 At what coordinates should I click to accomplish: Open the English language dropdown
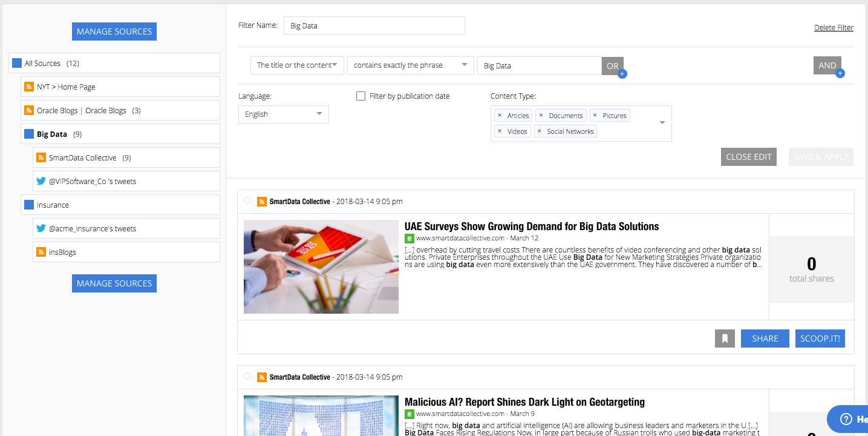[x=284, y=114]
